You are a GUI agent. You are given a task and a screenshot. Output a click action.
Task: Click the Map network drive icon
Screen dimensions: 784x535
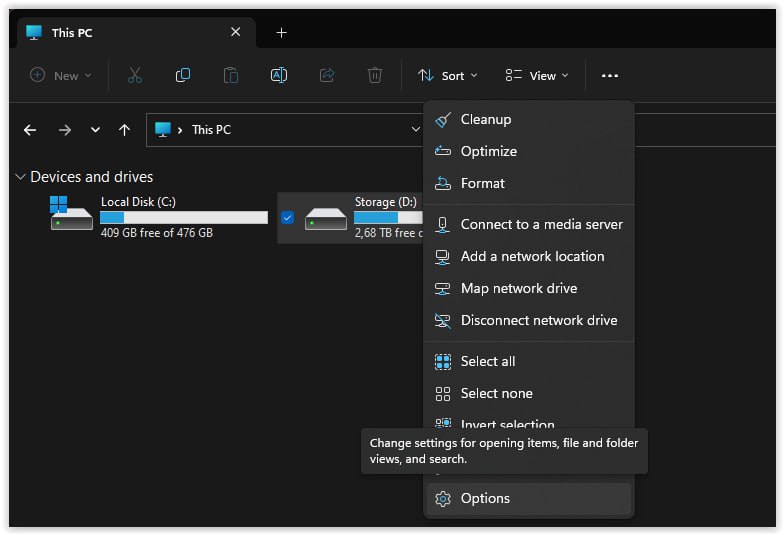pos(442,289)
